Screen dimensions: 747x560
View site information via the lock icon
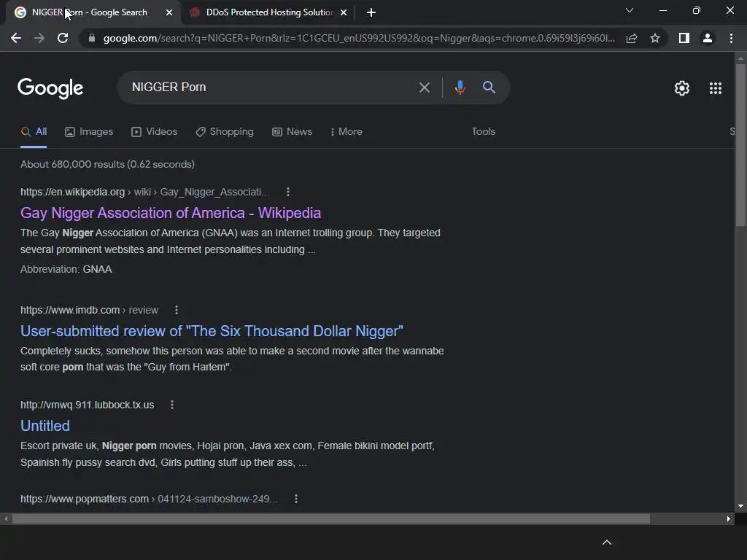92,38
